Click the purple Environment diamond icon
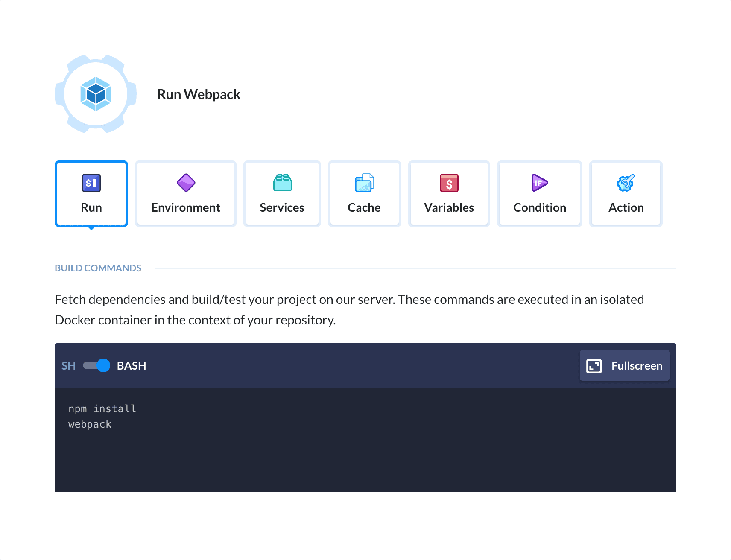 [185, 183]
